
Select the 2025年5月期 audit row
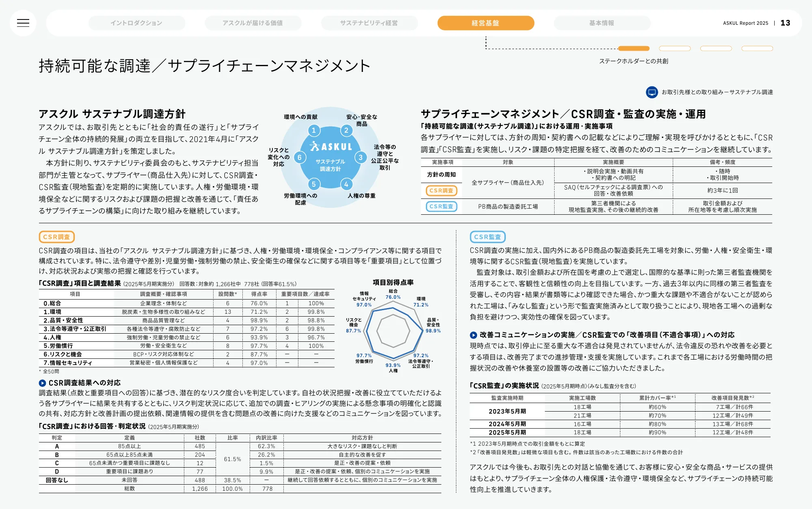[620, 432]
